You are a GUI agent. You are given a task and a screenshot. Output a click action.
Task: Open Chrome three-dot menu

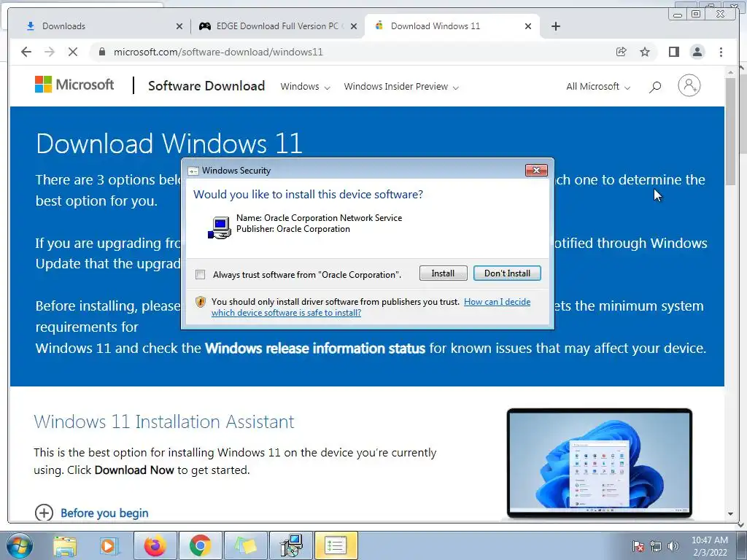721,52
